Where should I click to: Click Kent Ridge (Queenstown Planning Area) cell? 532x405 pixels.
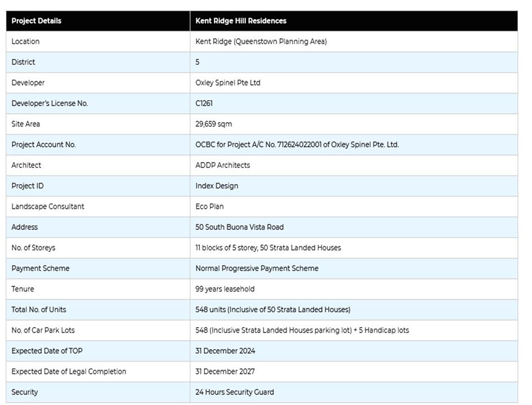click(261, 41)
